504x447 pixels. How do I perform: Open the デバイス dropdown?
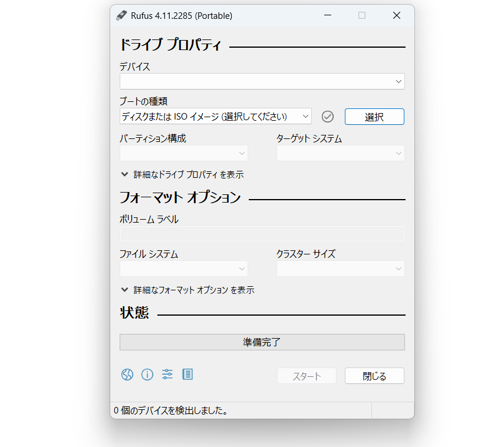(x=262, y=81)
